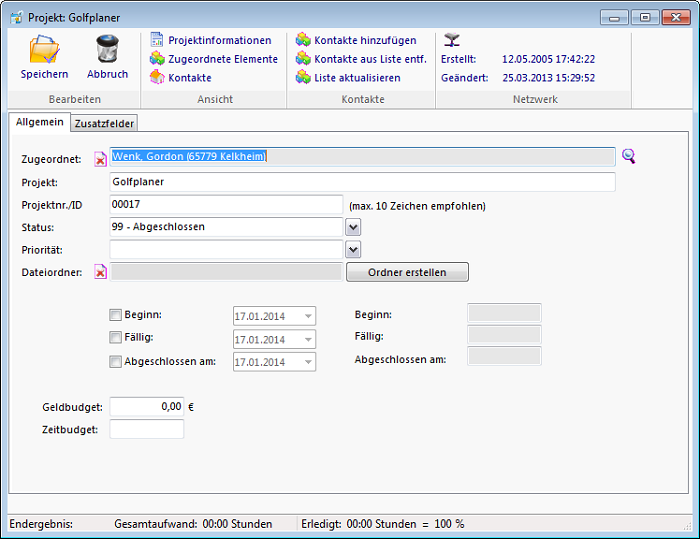Click the Geändert date 25.03.2013 15:29:52

(548, 78)
